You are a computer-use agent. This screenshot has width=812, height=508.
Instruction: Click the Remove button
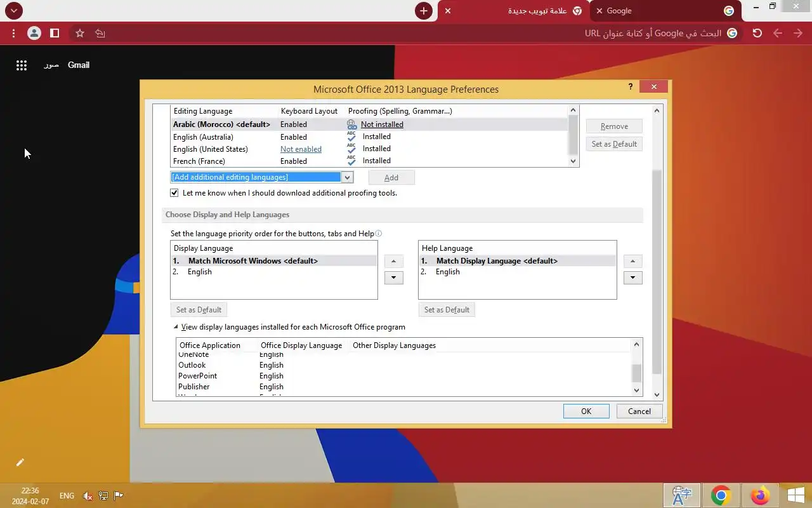coord(614,126)
